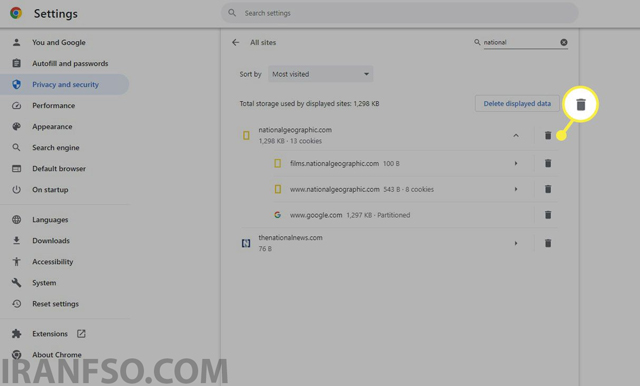Image resolution: width=640 pixels, height=386 pixels.
Task: Open Privacy and security section
Action: tap(64, 84)
